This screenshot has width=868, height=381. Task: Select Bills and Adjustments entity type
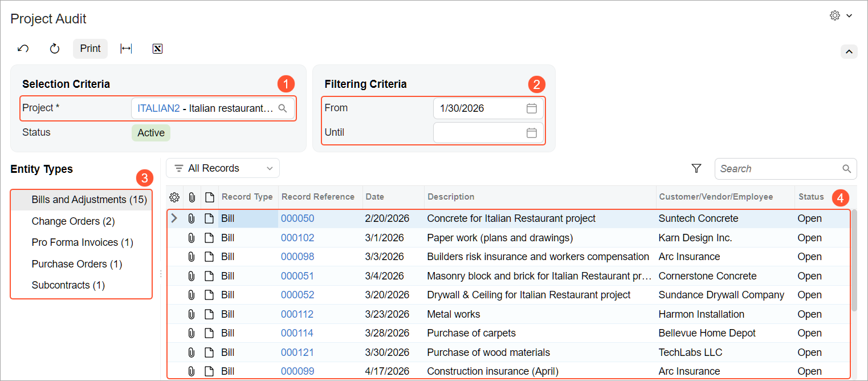[81, 200]
